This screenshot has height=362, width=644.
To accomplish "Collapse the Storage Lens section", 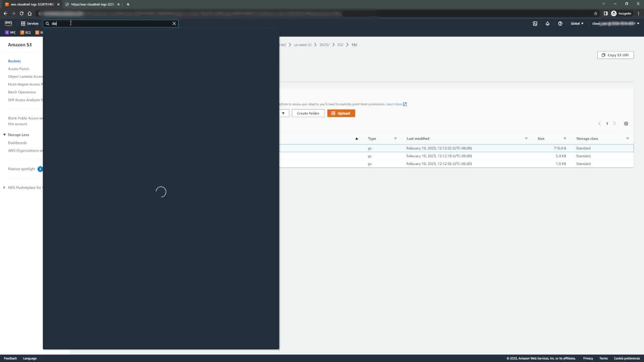I will click(x=5, y=135).
